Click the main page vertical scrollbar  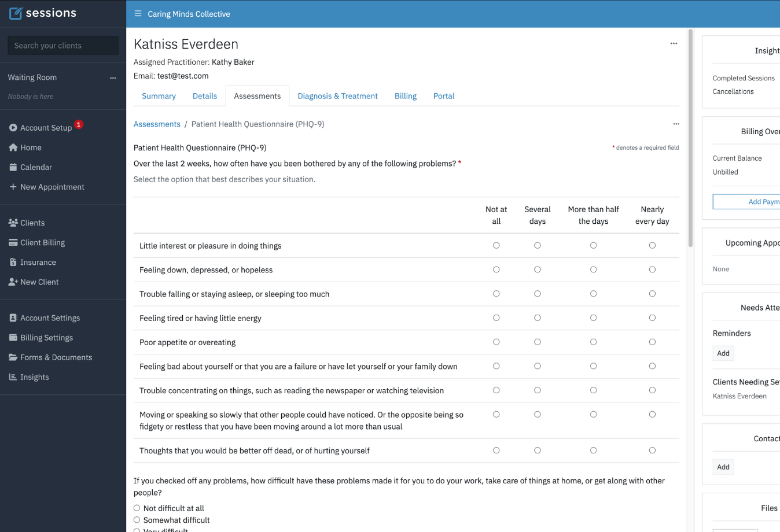pyautogui.click(x=690, y=138)
